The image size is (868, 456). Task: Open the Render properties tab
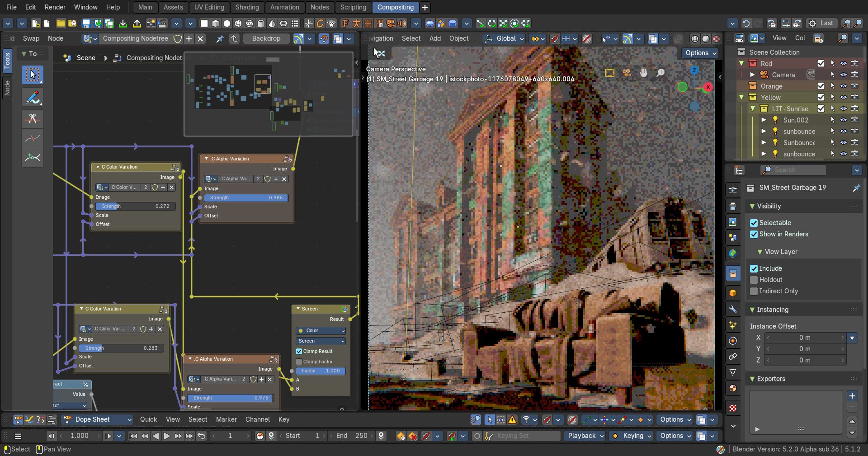tap(733, 190)
